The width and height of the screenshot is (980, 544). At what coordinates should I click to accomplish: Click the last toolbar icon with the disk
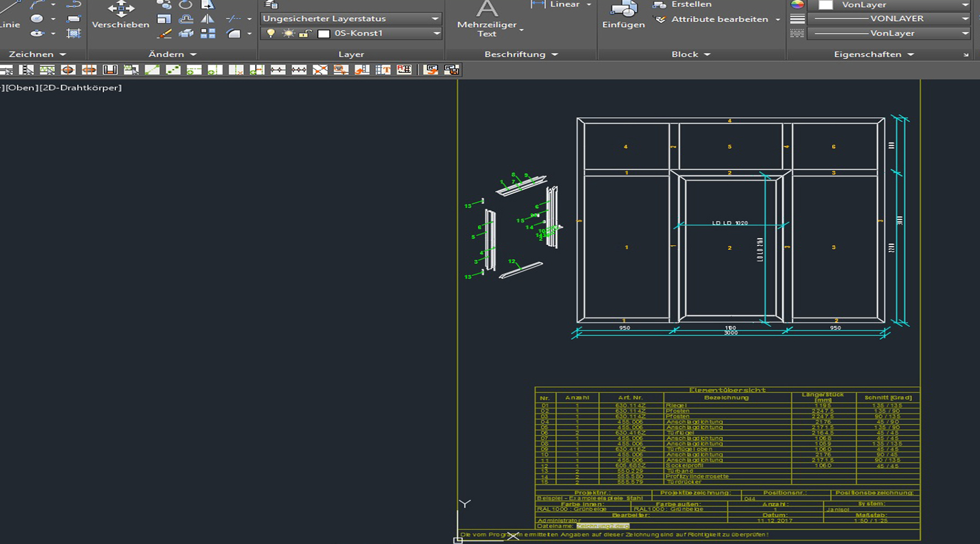tap(452, 70)
